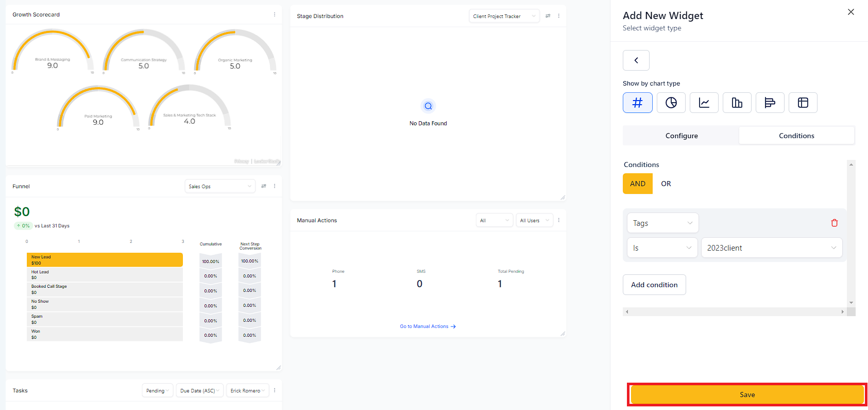Open the Tasks Pending status dropdown
The width and height of the screenshot is (868, 410).
click(x=158, y=390)
